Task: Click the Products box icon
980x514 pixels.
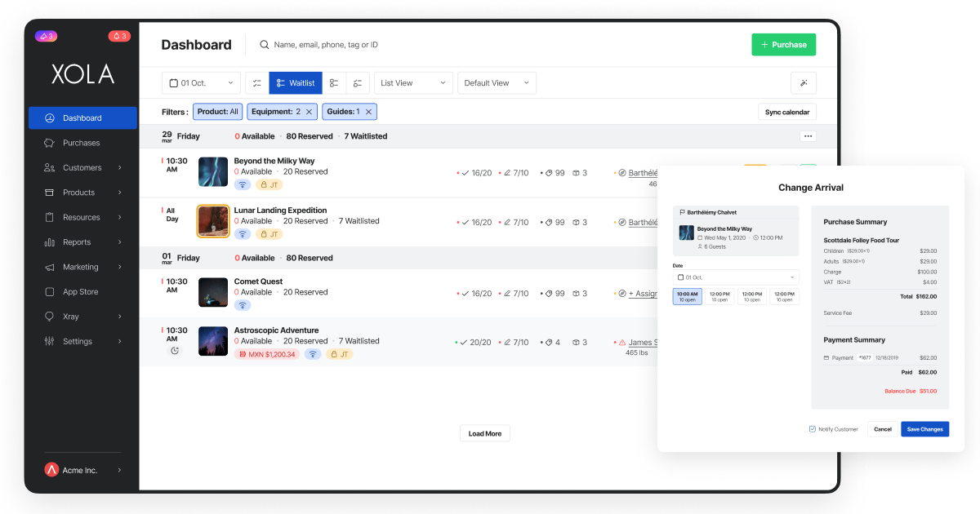Action: coord(49,193)
